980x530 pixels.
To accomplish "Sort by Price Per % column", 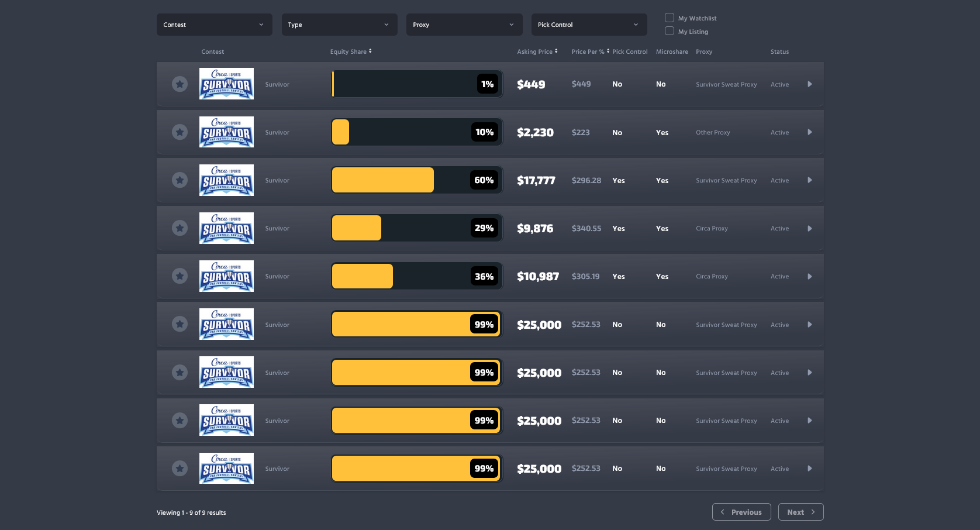I will pos(590,51).
